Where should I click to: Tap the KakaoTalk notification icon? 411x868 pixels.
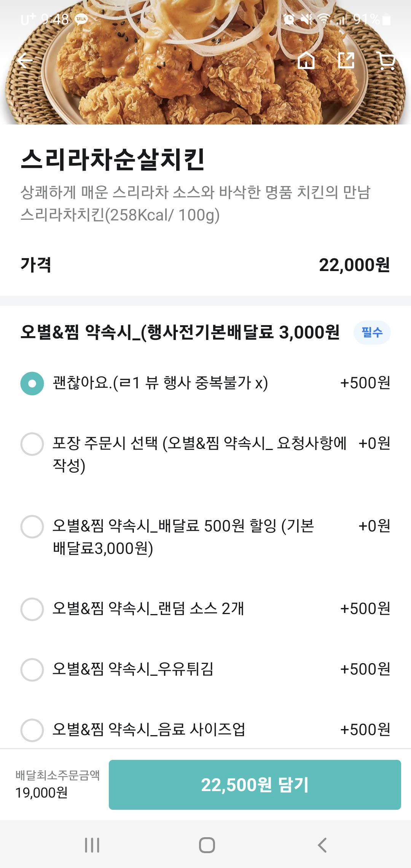81,19
